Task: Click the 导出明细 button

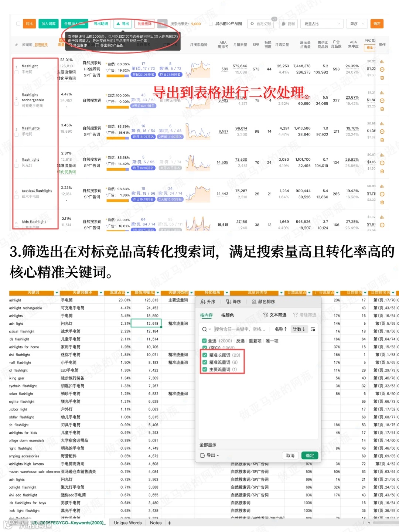Action: pyautogui.click(x=101, y=24)
